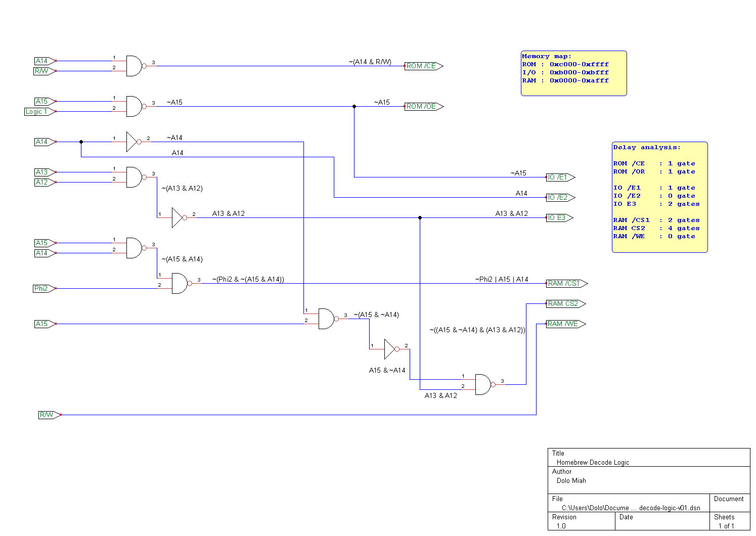This screenshot has height=536, width=756.
Task: Select the ROM /OE output port
Action: point(423,107)
